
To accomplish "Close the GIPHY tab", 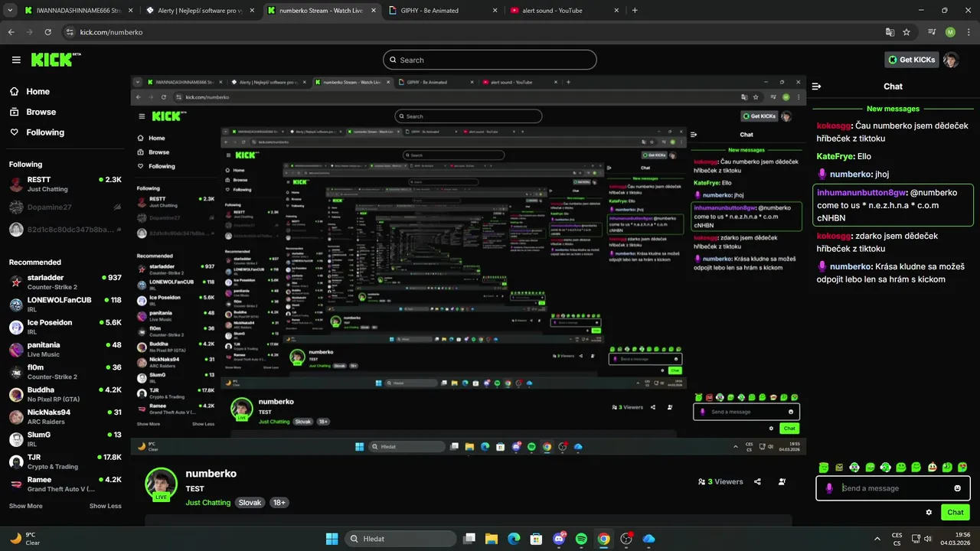I will coord(495,10).
